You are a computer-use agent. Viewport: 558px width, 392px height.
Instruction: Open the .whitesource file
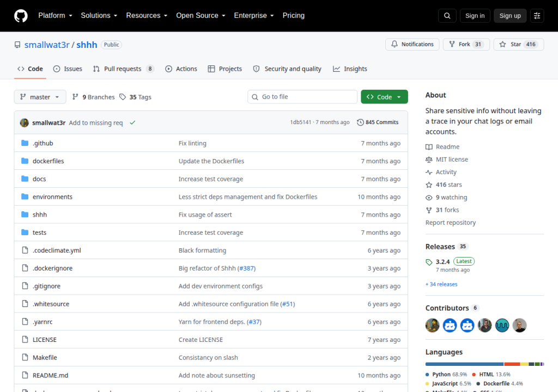51,304
